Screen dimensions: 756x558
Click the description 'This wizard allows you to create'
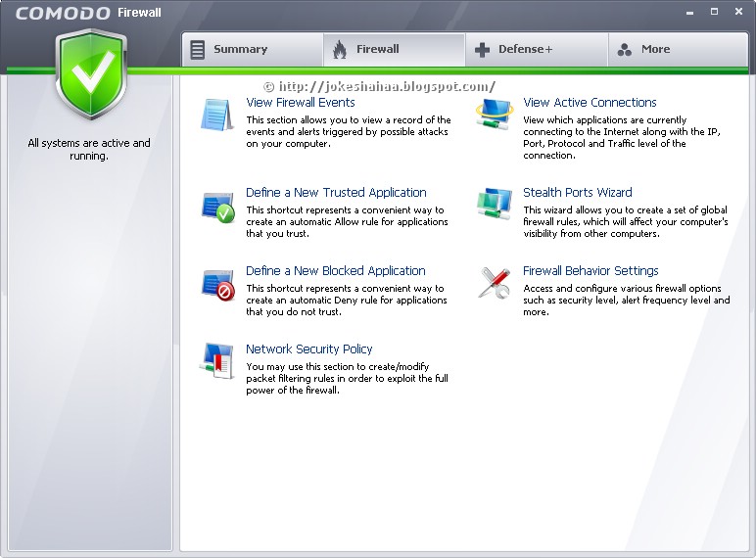click(x=626, y=221)
